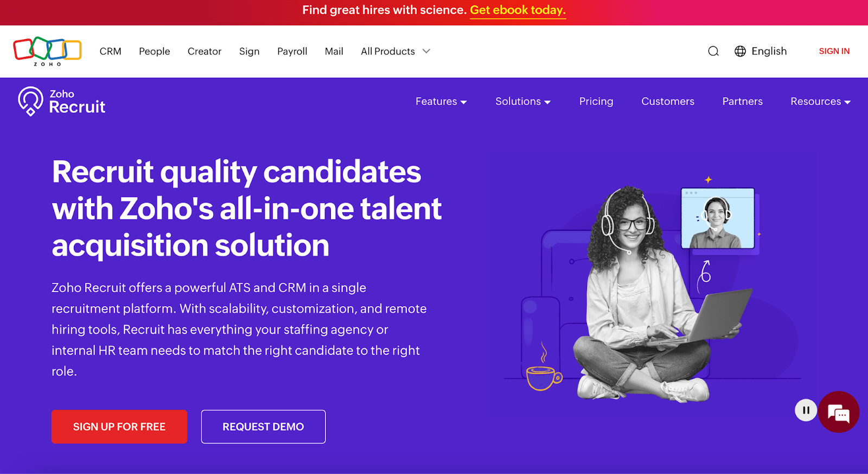Pause the hero animation
This screenshot has height=474, width=868.
coord(806,410)
